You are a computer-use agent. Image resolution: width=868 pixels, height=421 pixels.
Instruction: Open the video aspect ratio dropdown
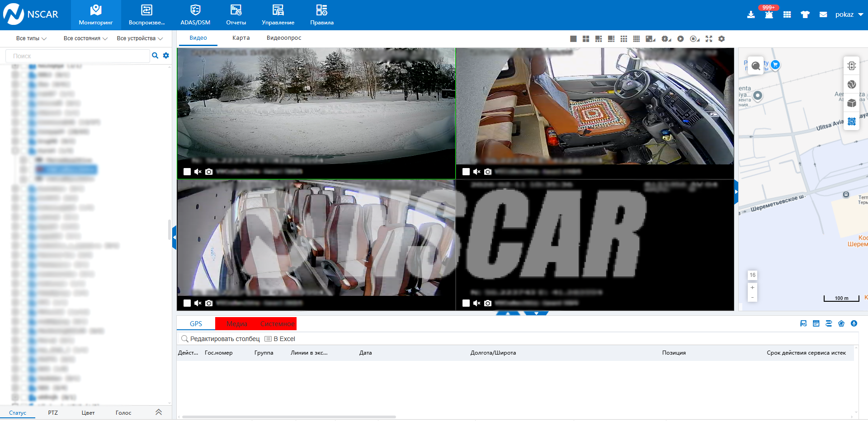[x=651, y=39]
